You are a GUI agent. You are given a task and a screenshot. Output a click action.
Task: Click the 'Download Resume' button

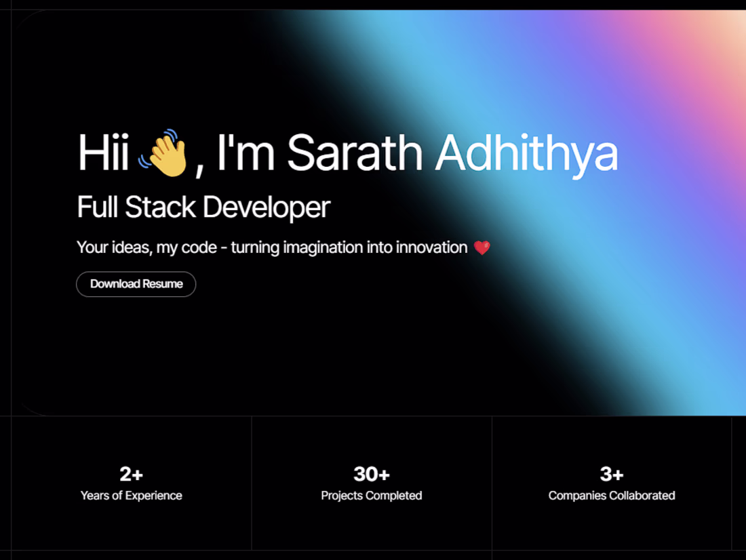136,284
